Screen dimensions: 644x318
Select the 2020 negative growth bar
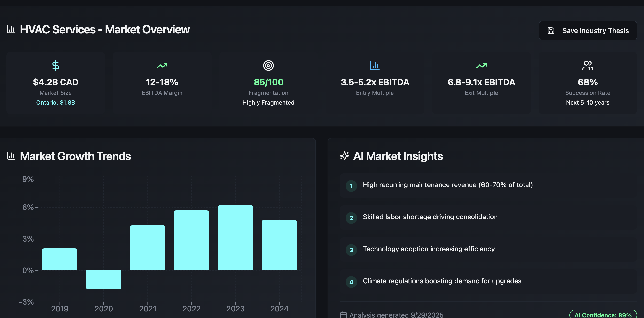(x=103, y=280)
